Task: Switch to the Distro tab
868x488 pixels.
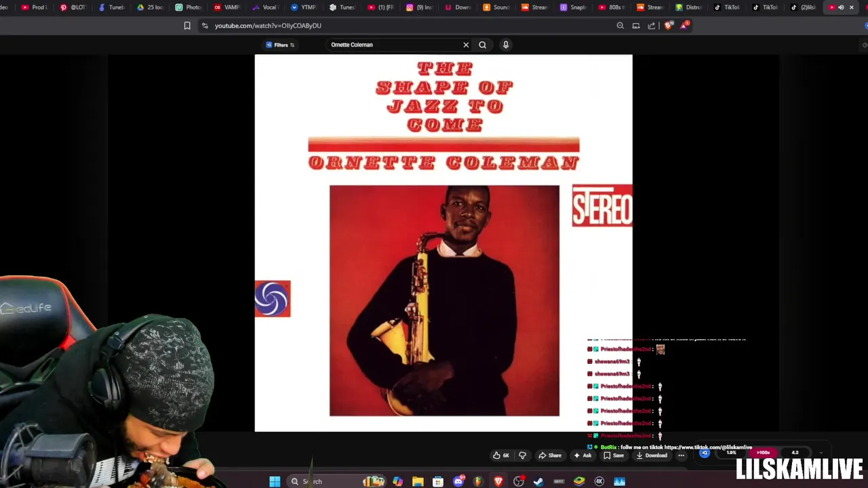Action: tap(689, 7)
